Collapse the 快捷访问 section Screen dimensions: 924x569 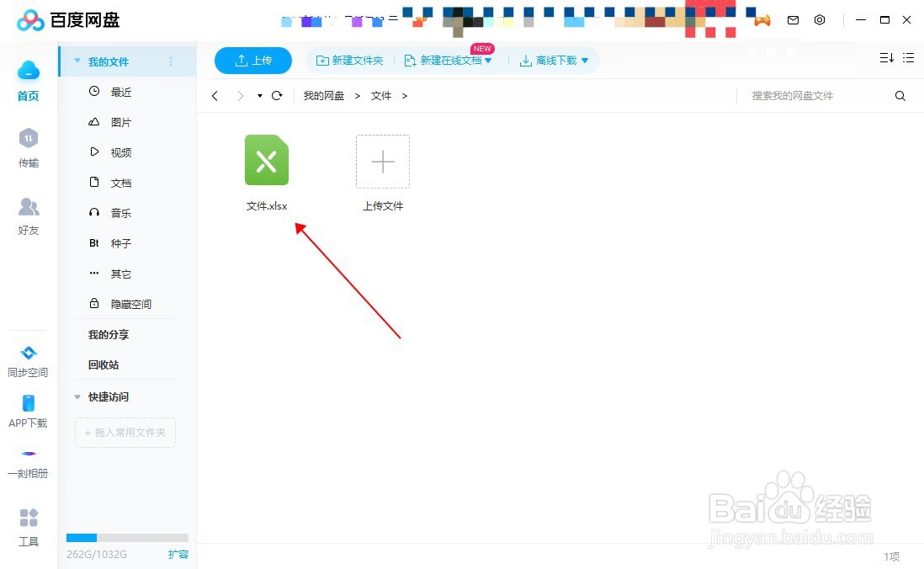[x=77, y=396]
